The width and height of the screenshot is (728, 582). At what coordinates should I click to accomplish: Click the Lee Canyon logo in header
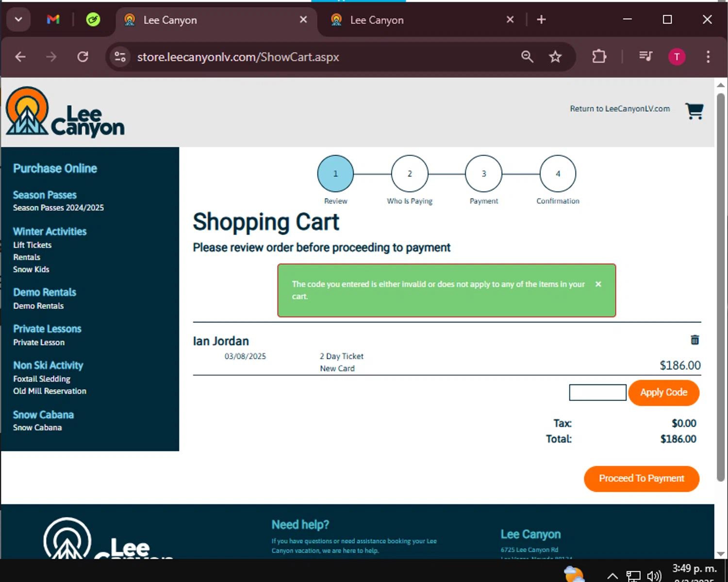tap(65, 112)
